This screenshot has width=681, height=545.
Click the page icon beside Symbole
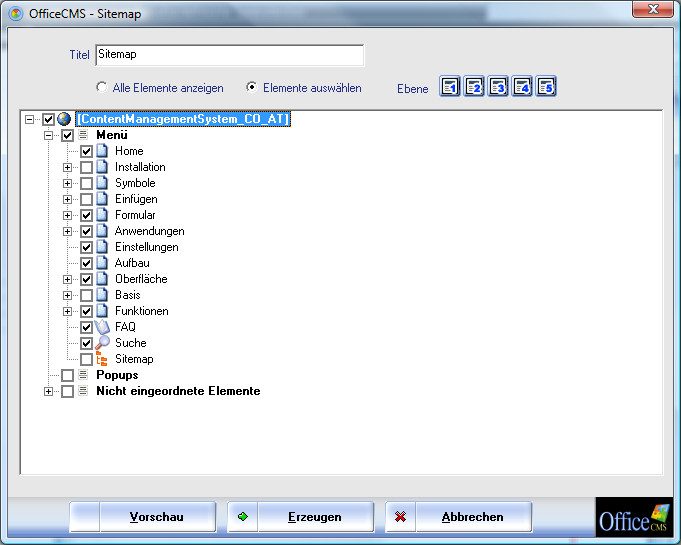[102, 183]
